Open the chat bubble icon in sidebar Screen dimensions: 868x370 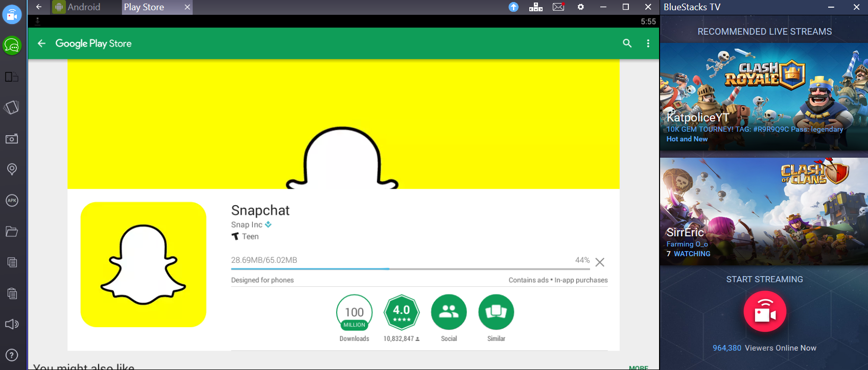[12, 46]
